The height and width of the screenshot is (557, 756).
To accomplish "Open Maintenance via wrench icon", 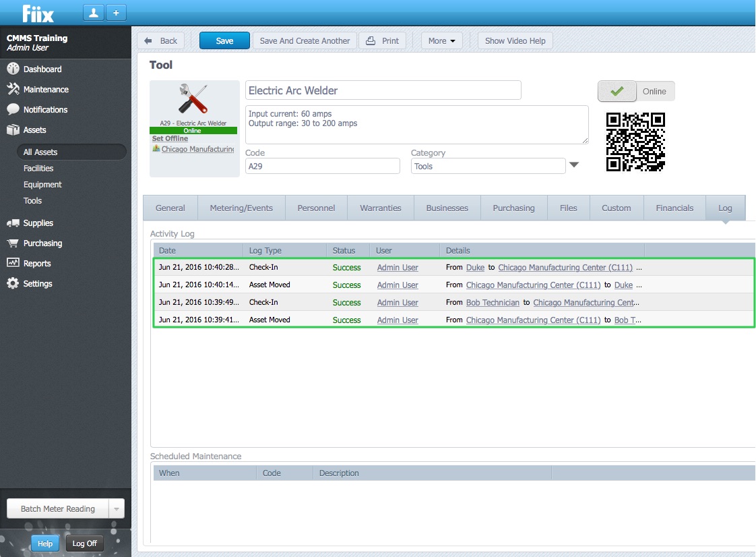I will (x=13, y=89).
